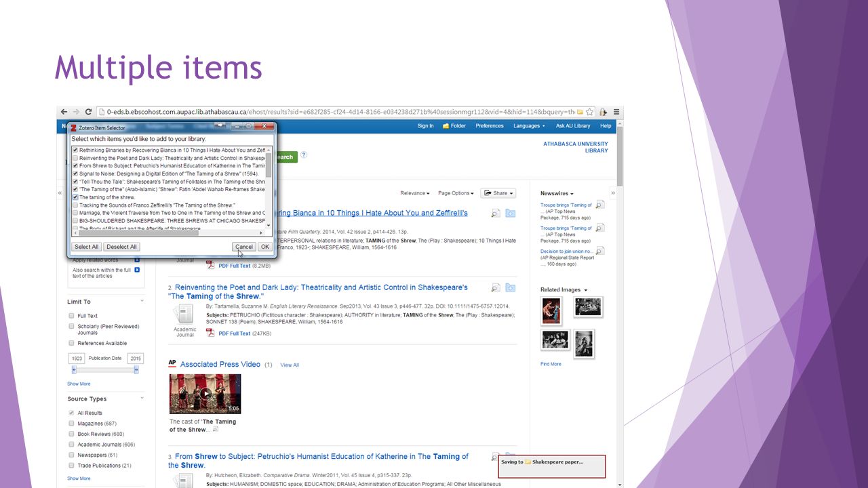This screenshot has width=868, height=488.
Task: Open the Share dropdown
Action: [498, 193]
